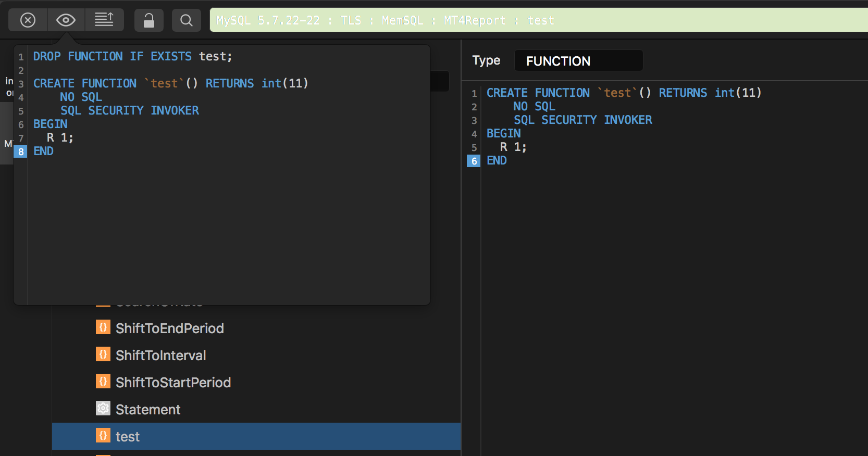Click SQL SECURITY INVOKER in right editor
This screenshot has height=456, width=868.
[x=583, y=120]
